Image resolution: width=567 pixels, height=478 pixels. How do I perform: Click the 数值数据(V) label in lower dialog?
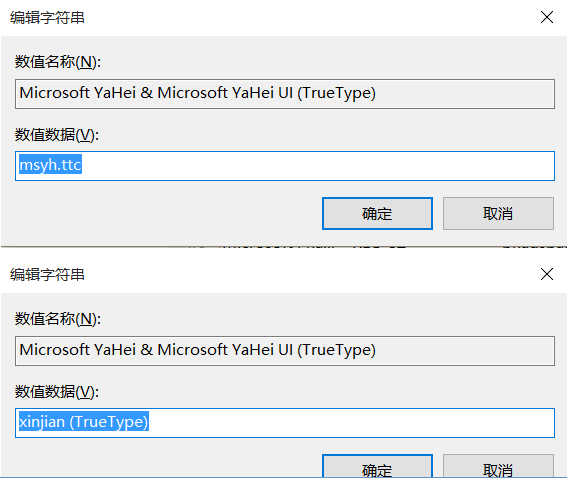click(x=57, y=392)
